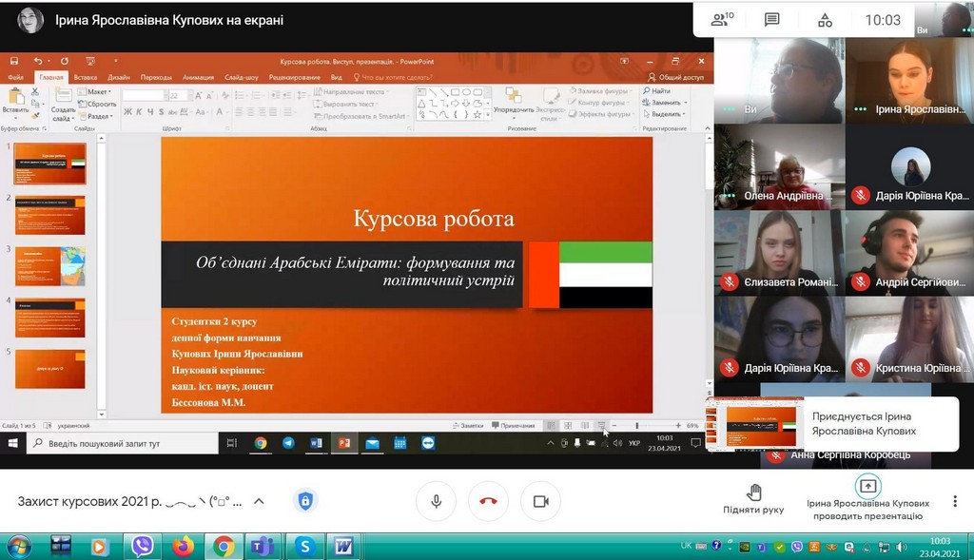Screen dimensions: 974x560
Task: Select slide 3 thumbnail with map
Action: click(49, 265)
